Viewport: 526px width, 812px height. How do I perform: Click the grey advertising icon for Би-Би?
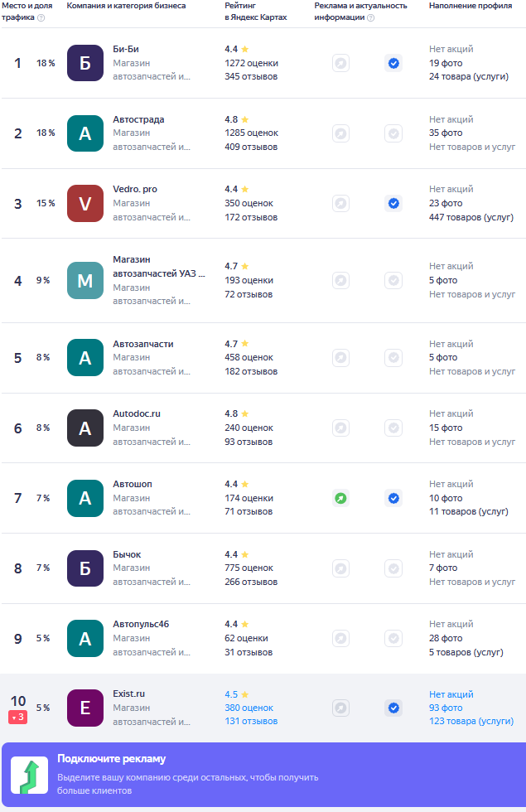[x=340, y=63]
